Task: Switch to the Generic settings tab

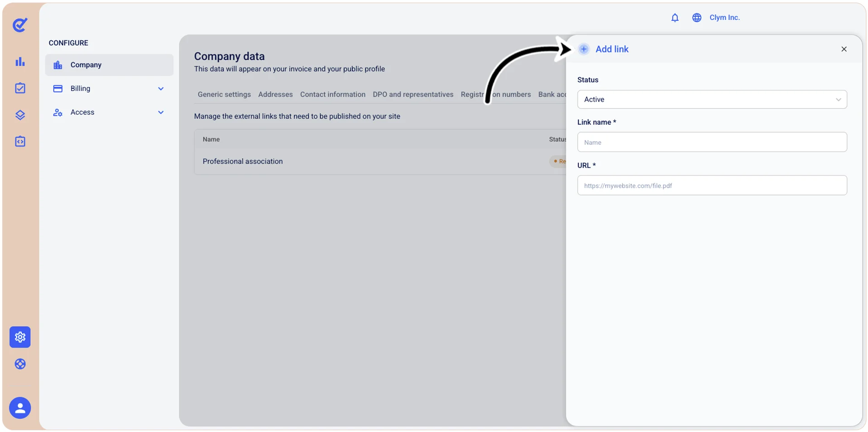Action: click(224, 95)
